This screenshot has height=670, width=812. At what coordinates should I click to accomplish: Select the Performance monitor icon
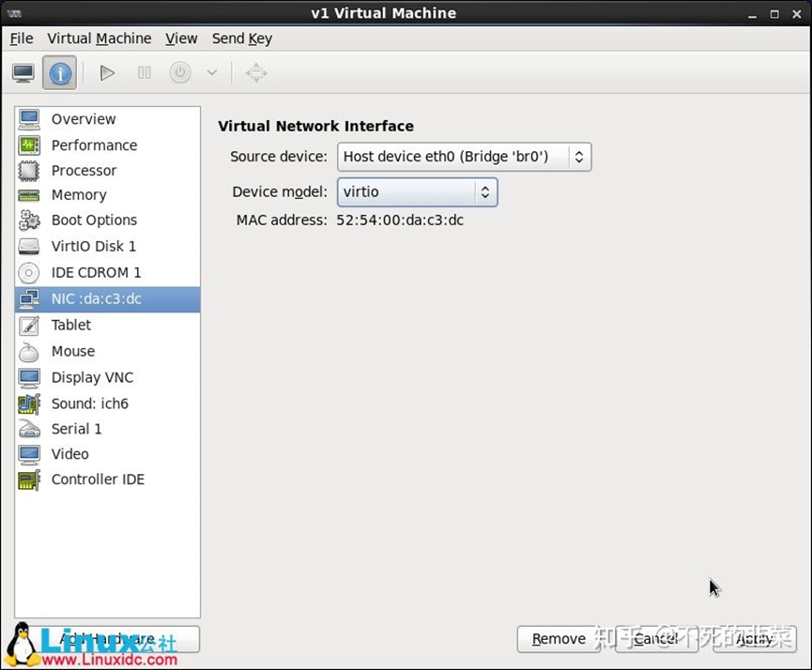[29, 145]
